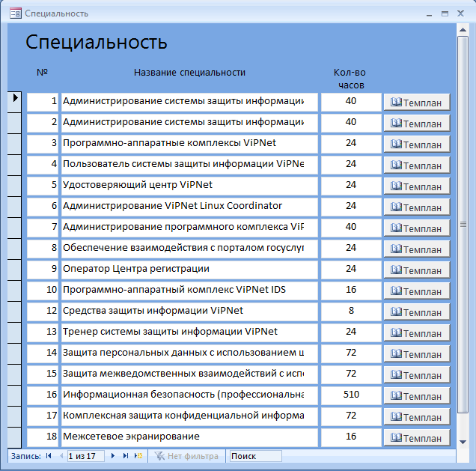The height and width of the screenshot is (471, 476).
Task: Click name field Тренер системы защиты информации ViPNet
Action: click(189, 332)
